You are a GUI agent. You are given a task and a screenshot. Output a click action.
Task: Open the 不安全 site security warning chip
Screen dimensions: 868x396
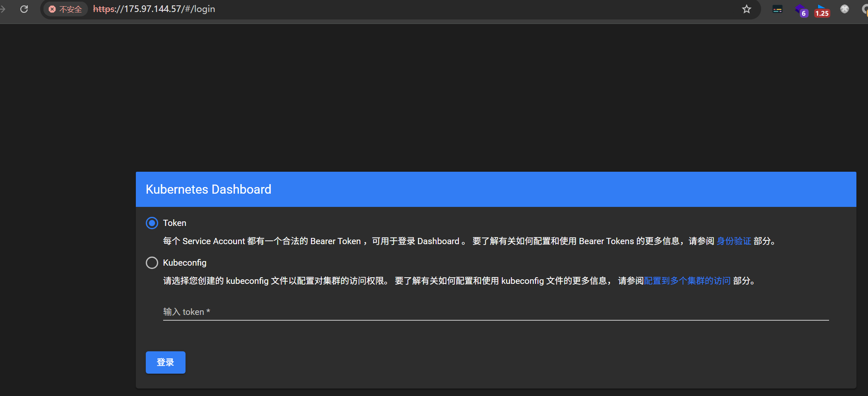65,9
